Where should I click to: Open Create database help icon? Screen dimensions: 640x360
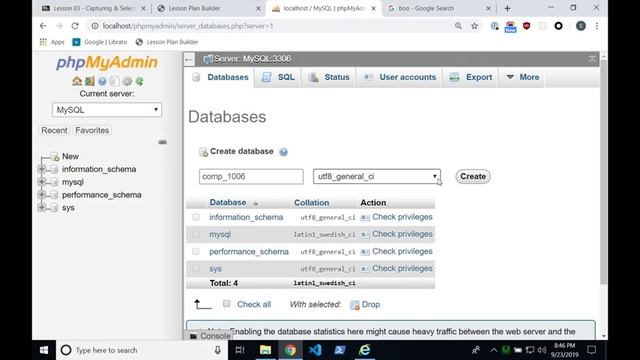click(283, 152)
